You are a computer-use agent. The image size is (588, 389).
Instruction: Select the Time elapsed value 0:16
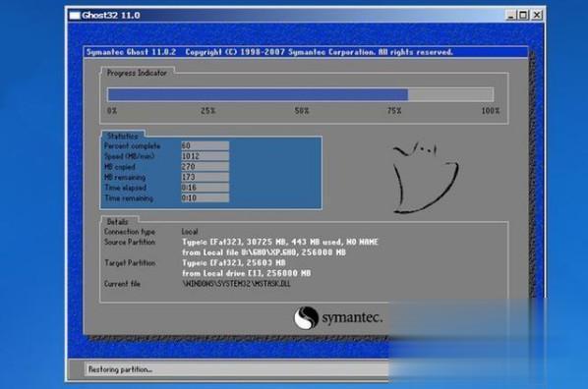point(205,188)
